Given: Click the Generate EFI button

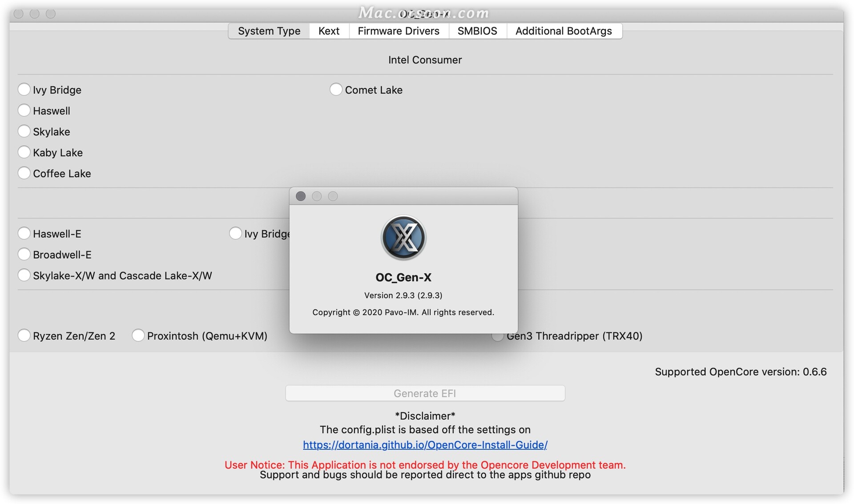Looking at the screenshot, I should [x=425, y=393].
